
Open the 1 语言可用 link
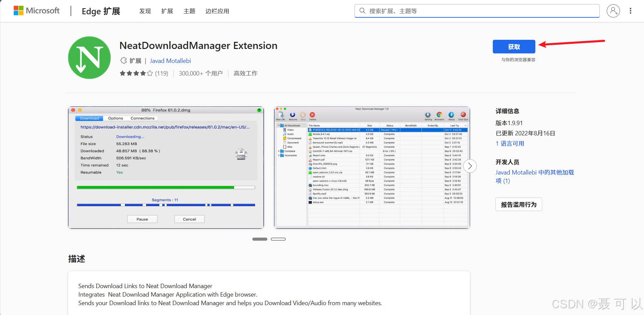(510, 144)
